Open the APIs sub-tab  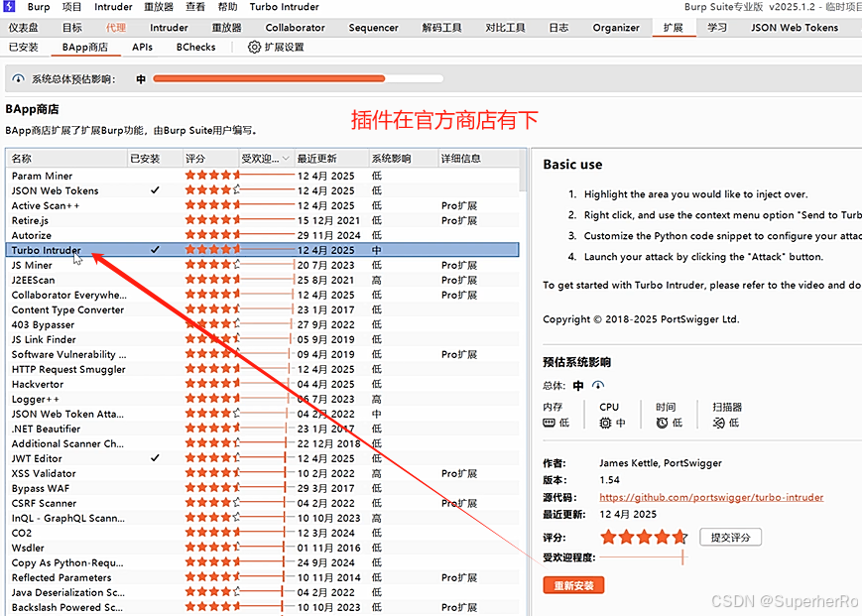point(143,48)
